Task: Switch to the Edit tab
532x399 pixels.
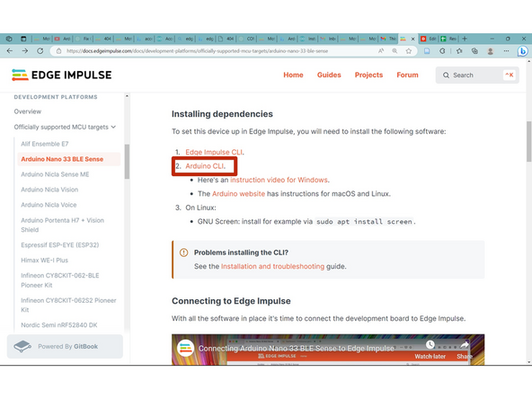Action: point(429,39)
